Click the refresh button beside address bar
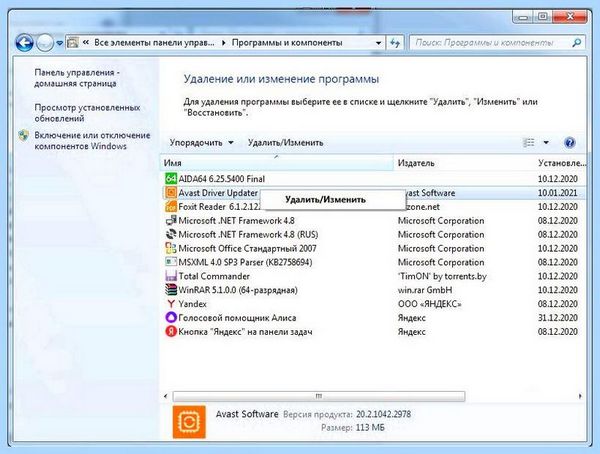The image size is (600, 454). coord(395,43)
